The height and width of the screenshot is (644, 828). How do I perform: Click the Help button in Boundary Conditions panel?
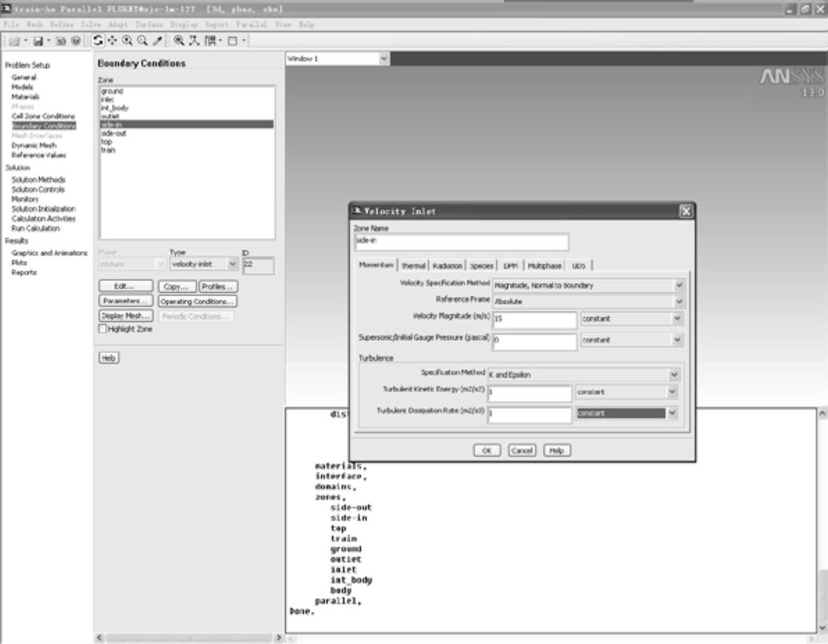108,358
